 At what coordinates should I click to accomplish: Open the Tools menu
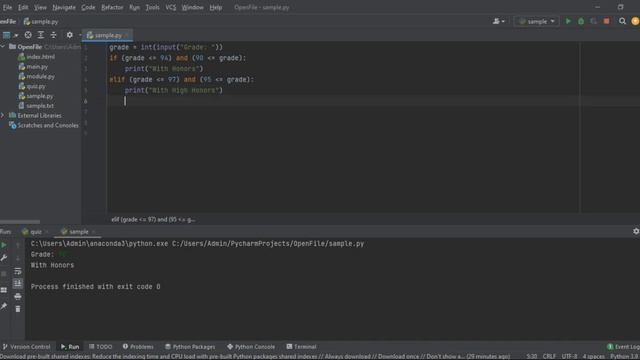click(152, 7)
